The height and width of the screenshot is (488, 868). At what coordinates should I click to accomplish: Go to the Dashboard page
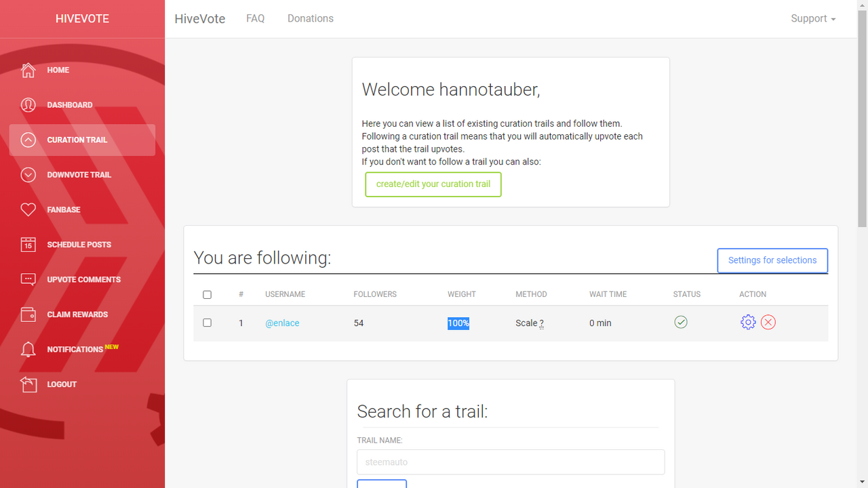82,105
